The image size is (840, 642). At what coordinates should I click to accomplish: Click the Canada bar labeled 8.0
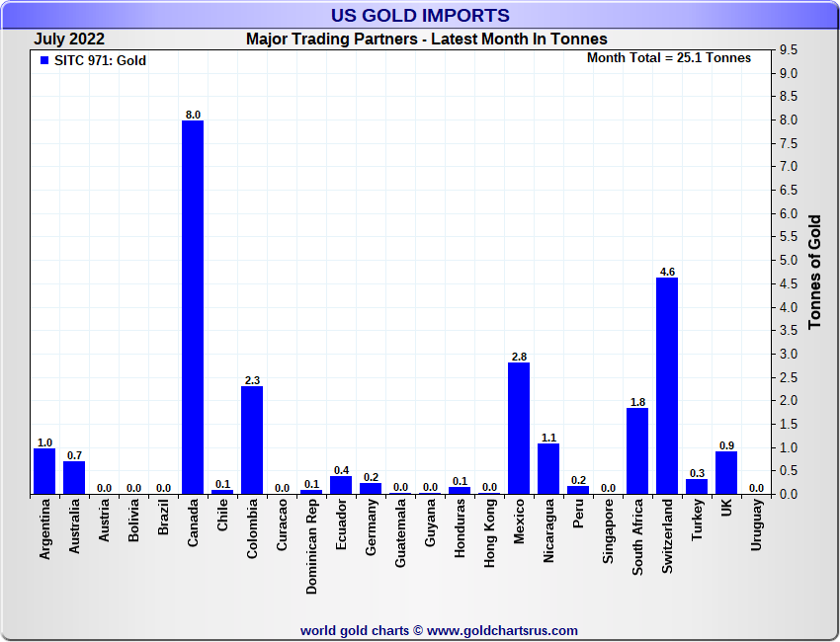(x=193, y=307)
